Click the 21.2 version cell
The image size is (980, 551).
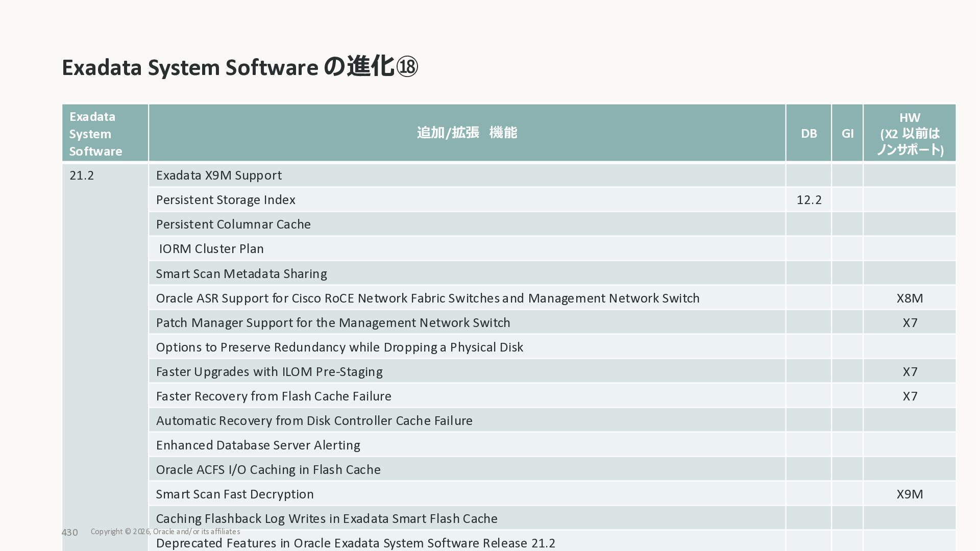[82, 176]
